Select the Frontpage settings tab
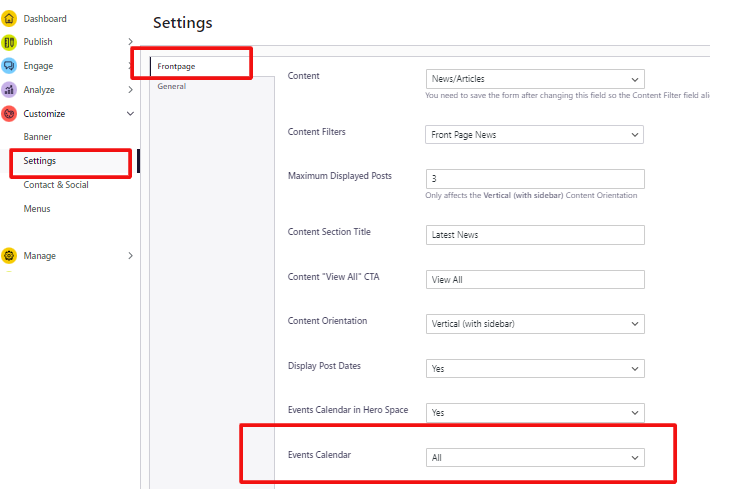730x489 pixels. click(x=176, y=66)
